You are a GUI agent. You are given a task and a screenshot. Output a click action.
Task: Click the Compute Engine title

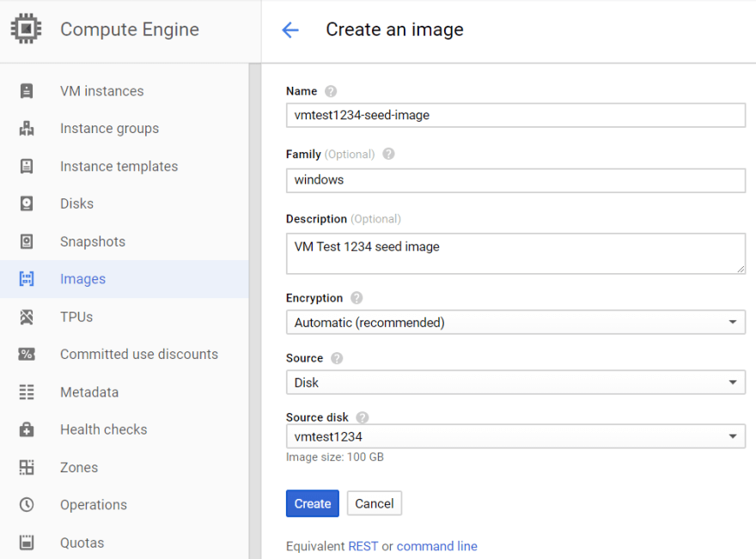(129, 29)
